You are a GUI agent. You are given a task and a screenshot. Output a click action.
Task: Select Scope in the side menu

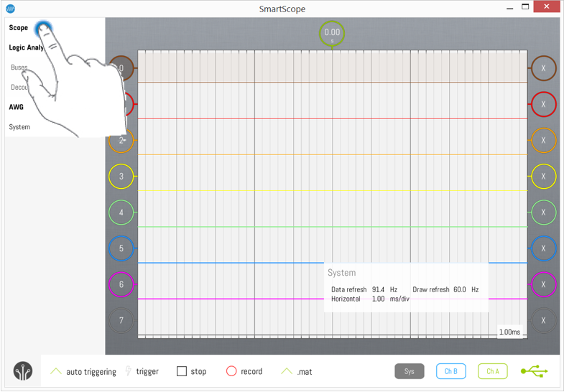(x=19, y=28)
